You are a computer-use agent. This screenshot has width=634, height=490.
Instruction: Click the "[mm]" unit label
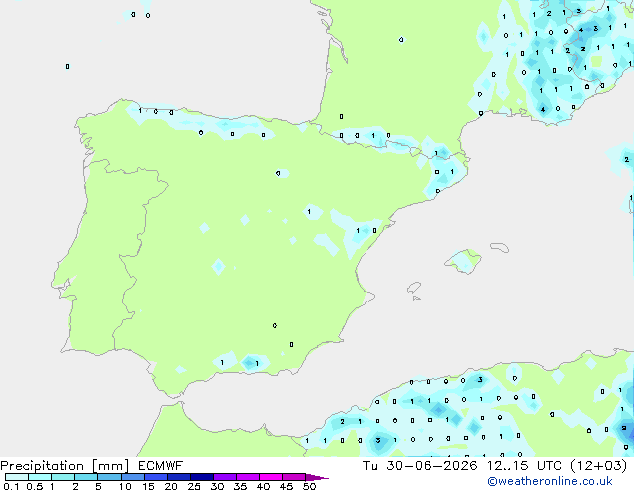110,466
